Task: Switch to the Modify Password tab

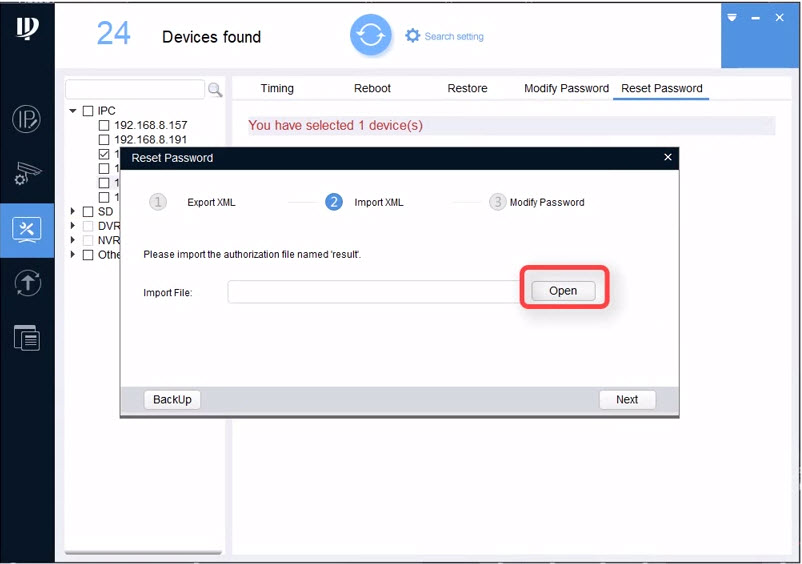Action: (566, 88)
